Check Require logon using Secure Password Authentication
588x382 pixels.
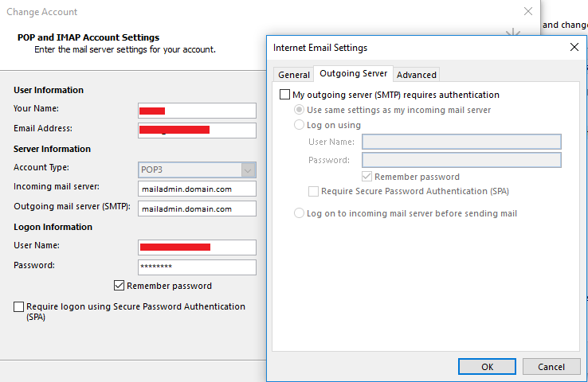pos(19,306)
